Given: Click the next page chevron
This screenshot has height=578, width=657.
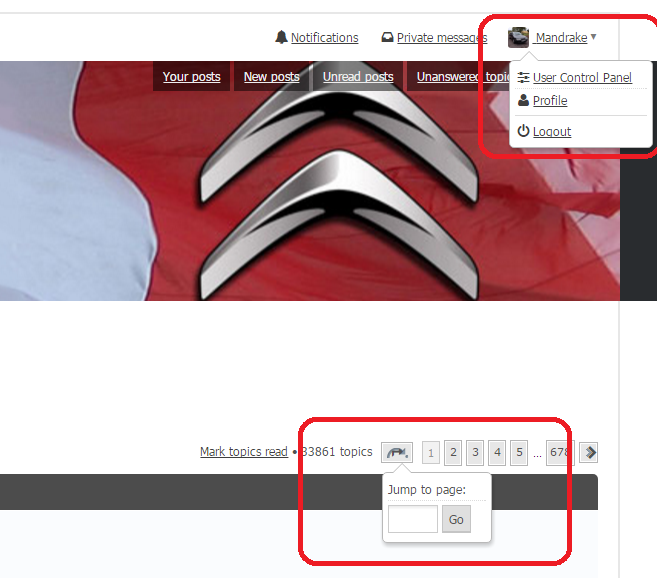Looking at the screenshot, I should (588, 453).
